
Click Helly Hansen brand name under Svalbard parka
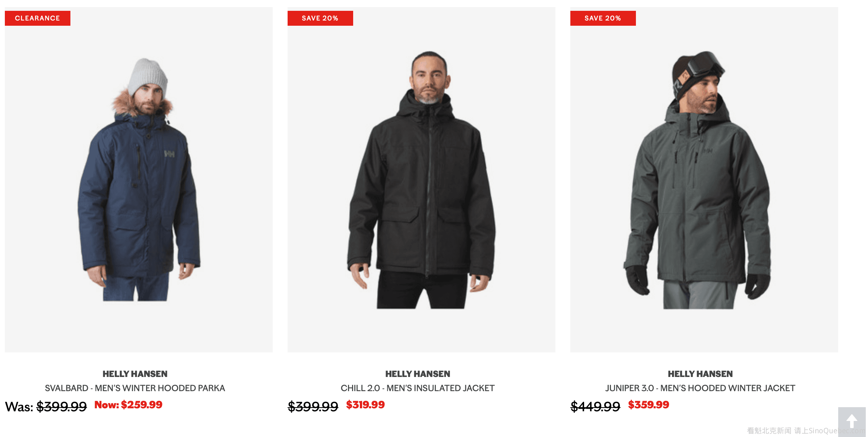tap(135, 374)
